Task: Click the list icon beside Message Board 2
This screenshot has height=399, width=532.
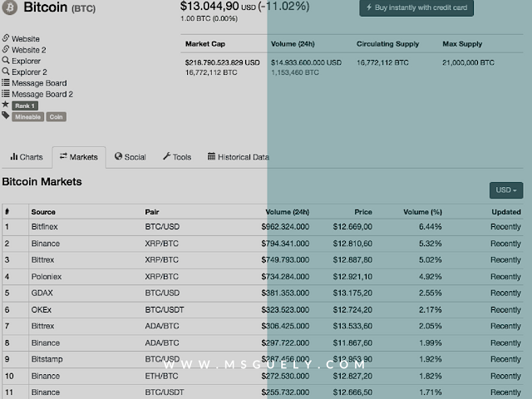Action: point(6,93)
